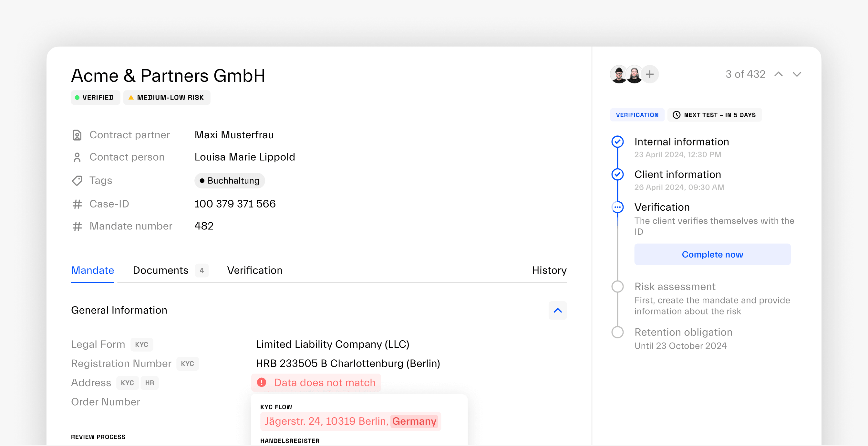Click the 'Until 23 October 2024' date text

[680, 346]
